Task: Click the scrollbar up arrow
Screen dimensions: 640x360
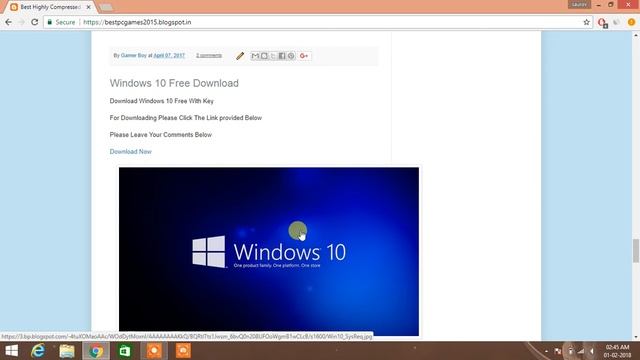Action: [636, 36]
